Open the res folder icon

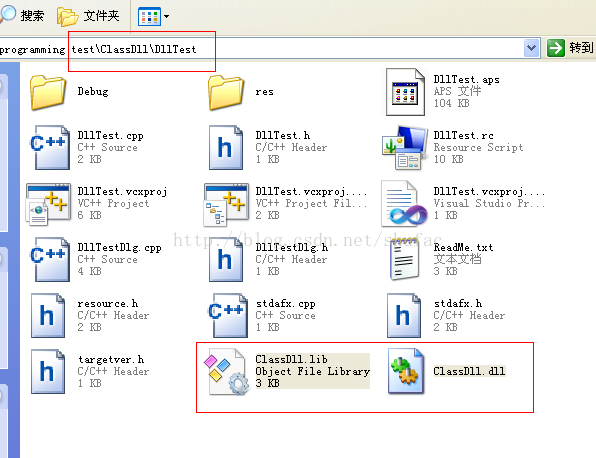point(226,92)
